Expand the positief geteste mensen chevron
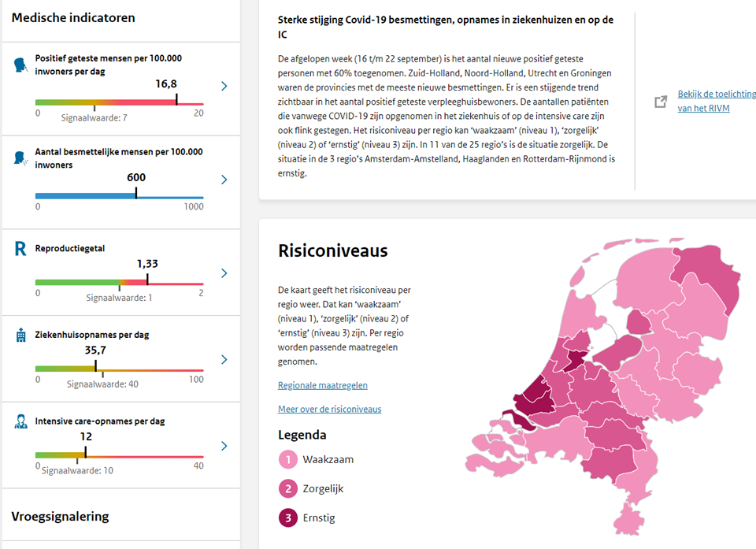The width and height of the screenshot is (756, 549). tap(224, 86)
